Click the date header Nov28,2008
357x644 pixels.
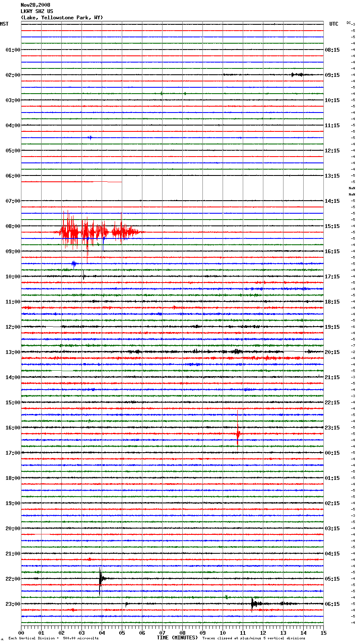coord(35,5)
